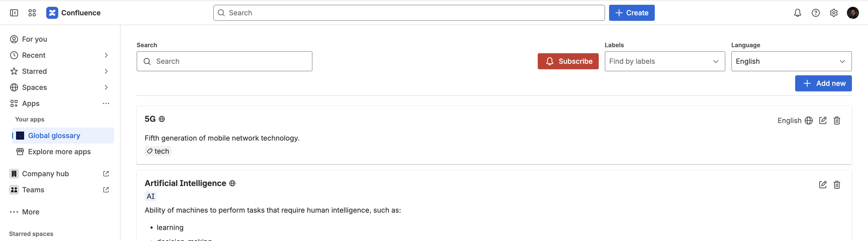Open the More menu in sidebar
The width and height of the screenshot is (868, 241).
[x=31, y=212]
